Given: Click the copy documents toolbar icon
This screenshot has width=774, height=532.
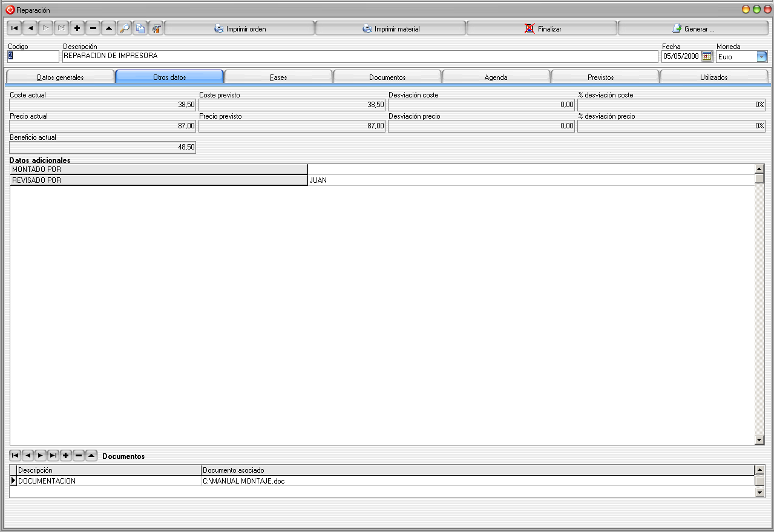Looking at the screenshot, I should click(140, 28).
